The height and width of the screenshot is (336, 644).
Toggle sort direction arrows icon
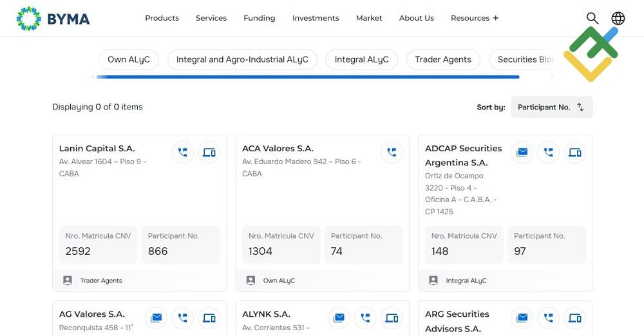(x=580, y=107)
